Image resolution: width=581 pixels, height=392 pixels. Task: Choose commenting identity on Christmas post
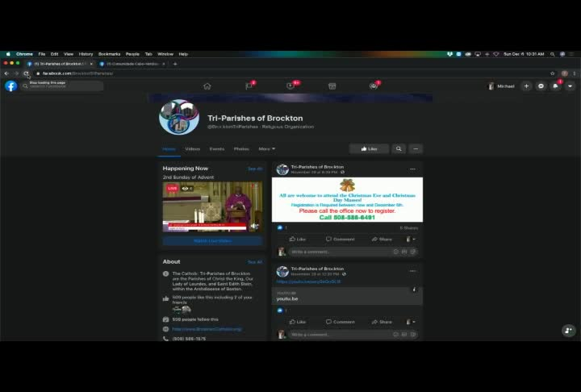click(x=411, y=240)
